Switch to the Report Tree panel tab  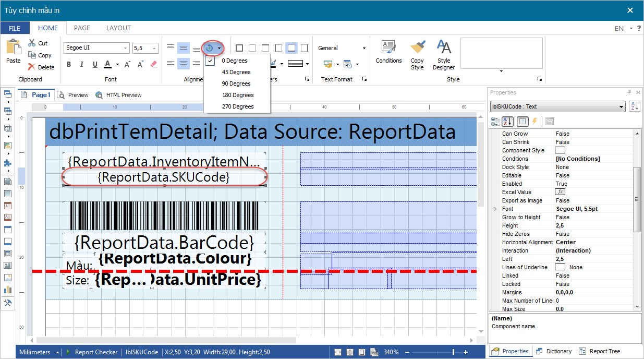[x=599, y=352]
